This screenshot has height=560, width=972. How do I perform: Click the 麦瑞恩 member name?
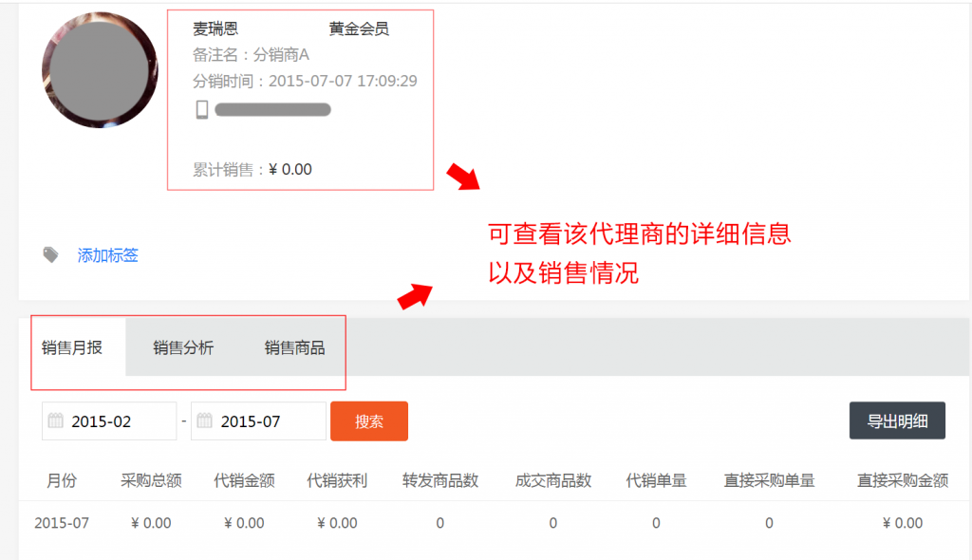point(214,28)
